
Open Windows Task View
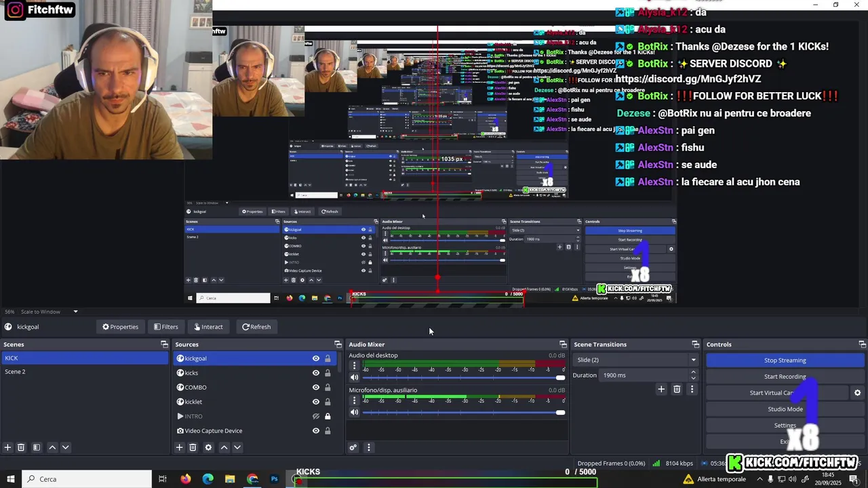pos(163,479)
